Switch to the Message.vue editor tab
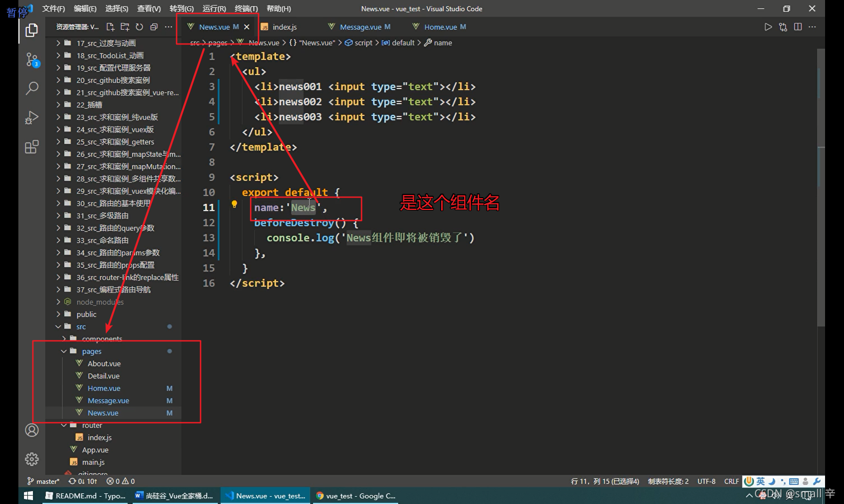 [x=360, y=27]
